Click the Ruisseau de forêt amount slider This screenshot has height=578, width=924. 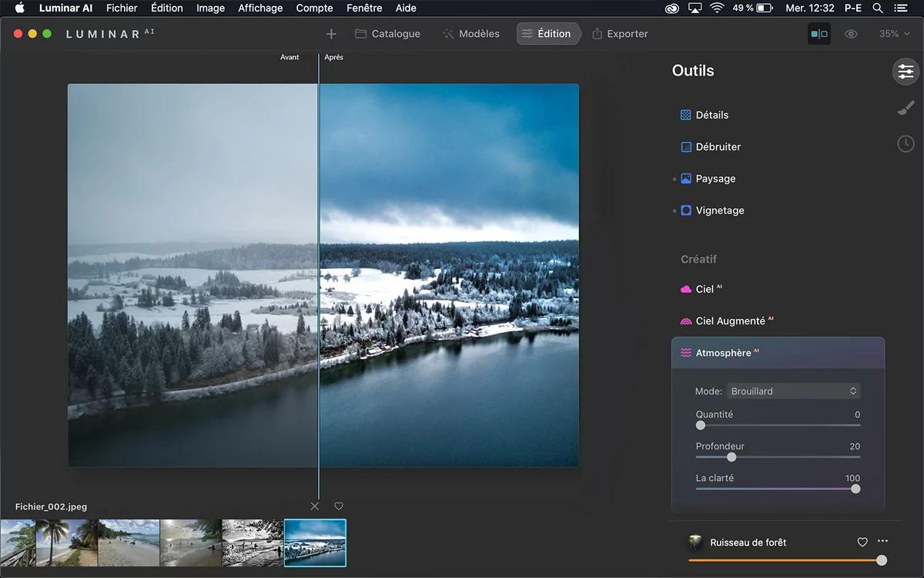788,560
